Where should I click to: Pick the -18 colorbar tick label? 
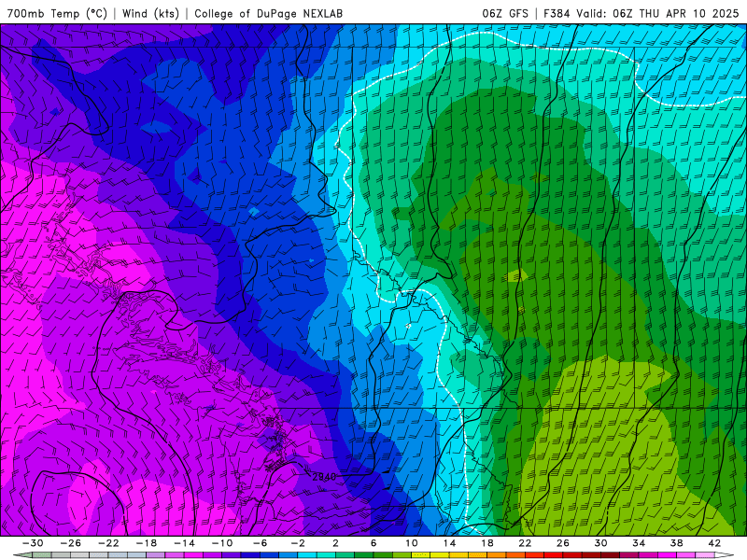[x=147, y=543]
